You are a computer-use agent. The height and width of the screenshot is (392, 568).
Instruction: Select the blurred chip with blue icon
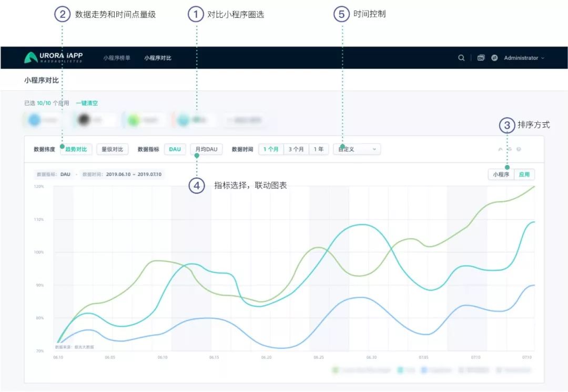(x=44, y=120)
